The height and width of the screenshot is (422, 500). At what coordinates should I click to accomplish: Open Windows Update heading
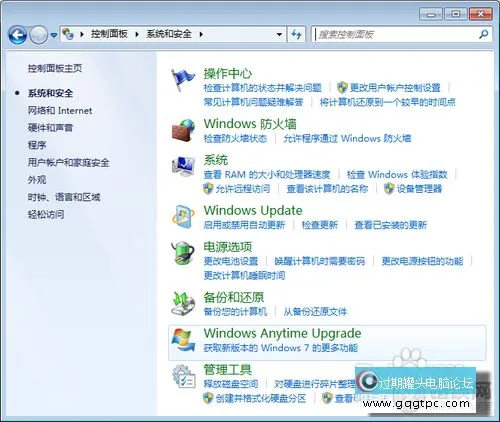click(253, 211)
